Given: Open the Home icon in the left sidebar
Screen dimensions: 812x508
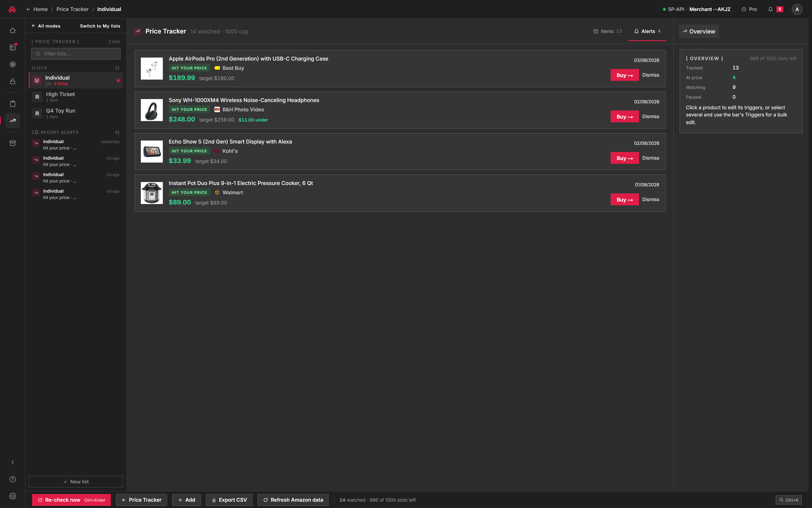Looking at the screenshot, I should click(x=13, y=30).
